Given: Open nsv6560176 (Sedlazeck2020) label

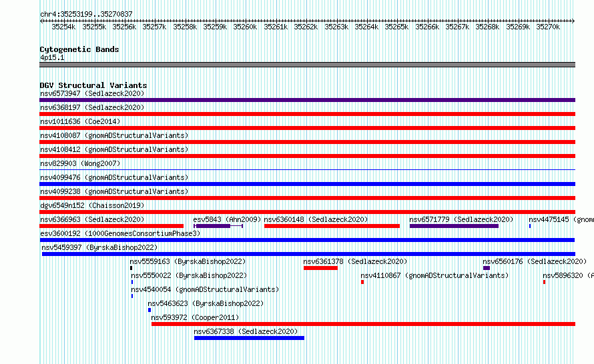Looking at the screenshot, I should pos(535,261).
